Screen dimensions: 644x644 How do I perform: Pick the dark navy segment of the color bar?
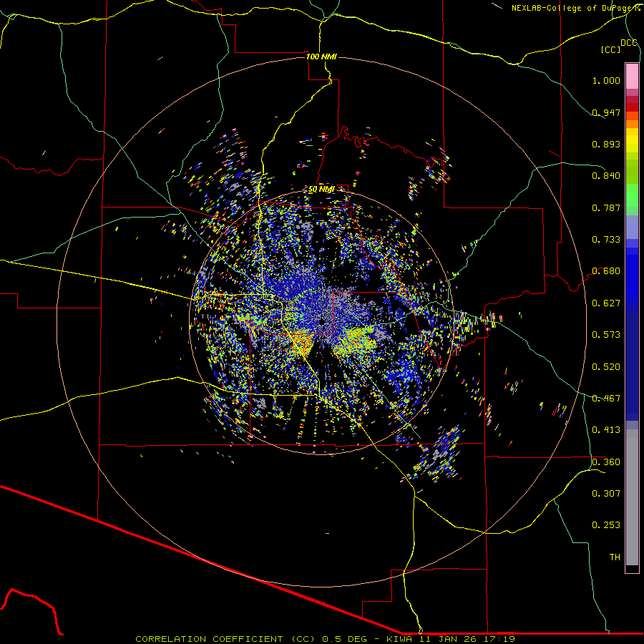point(632,366)
